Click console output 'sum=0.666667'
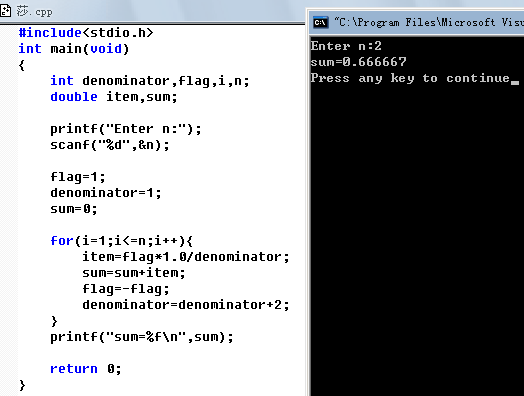524x396 pixels. pyautogui.click(x=358, y=62)
